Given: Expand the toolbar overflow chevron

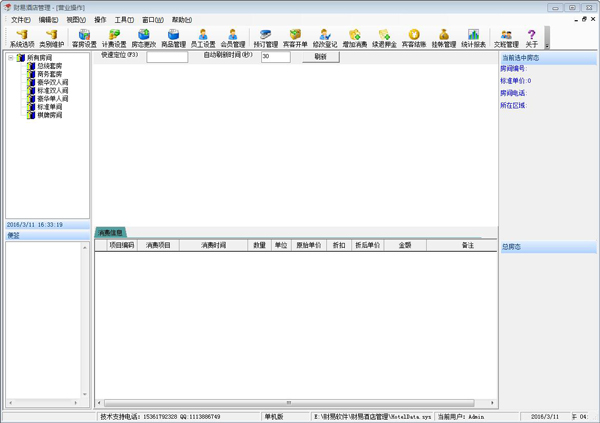Looking at the screenshot, I should (x=547, y=45).
